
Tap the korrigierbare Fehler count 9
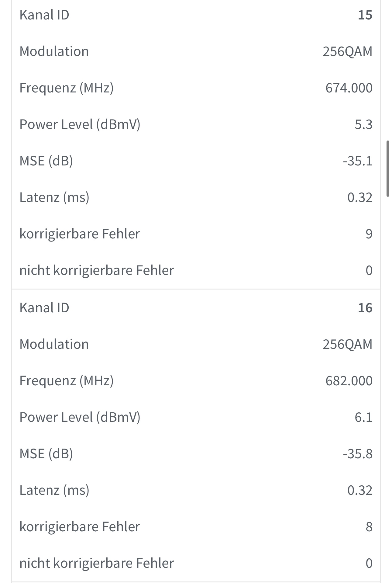pos(369,234)
